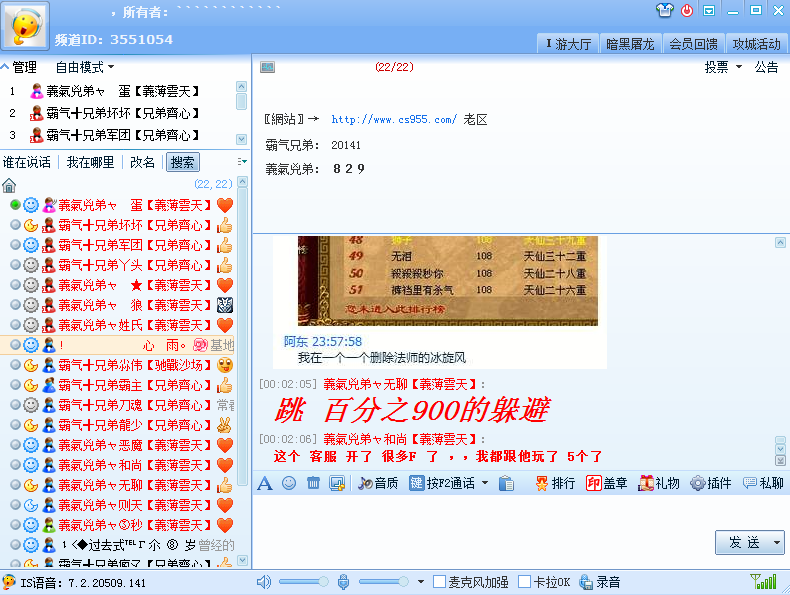
Task: Click the red power icon in title bar
Action: (687, 10)
